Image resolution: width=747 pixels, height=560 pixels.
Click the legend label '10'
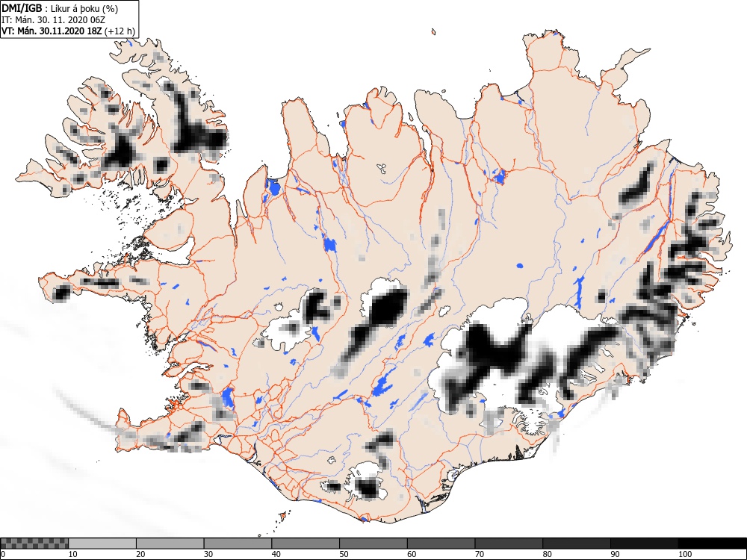point(73,554)
